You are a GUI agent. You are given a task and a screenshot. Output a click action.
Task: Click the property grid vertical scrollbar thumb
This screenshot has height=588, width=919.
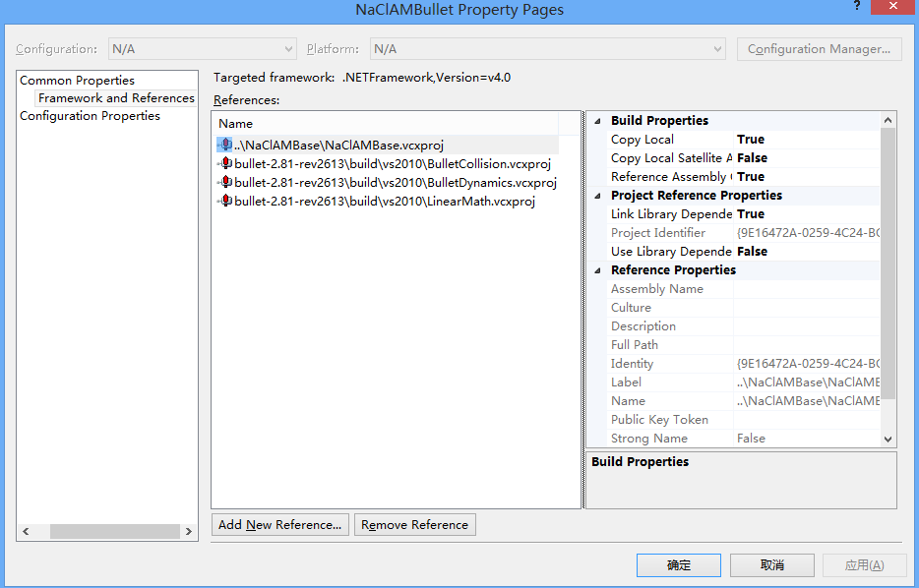(x=888, y=264)
